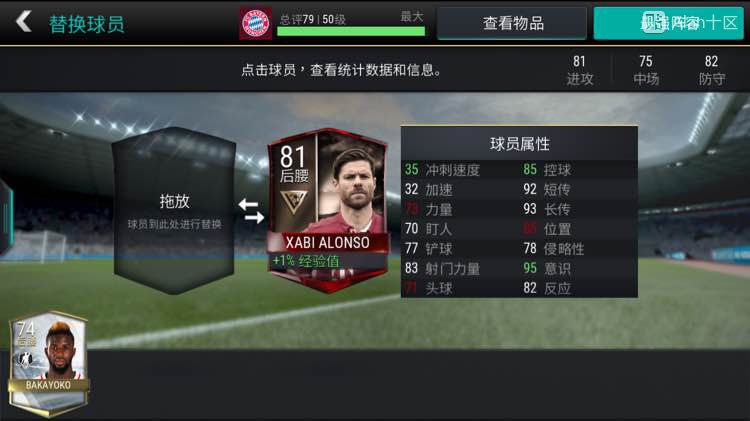
Task: Open 查看物品 button
Action: pos(512,23)
